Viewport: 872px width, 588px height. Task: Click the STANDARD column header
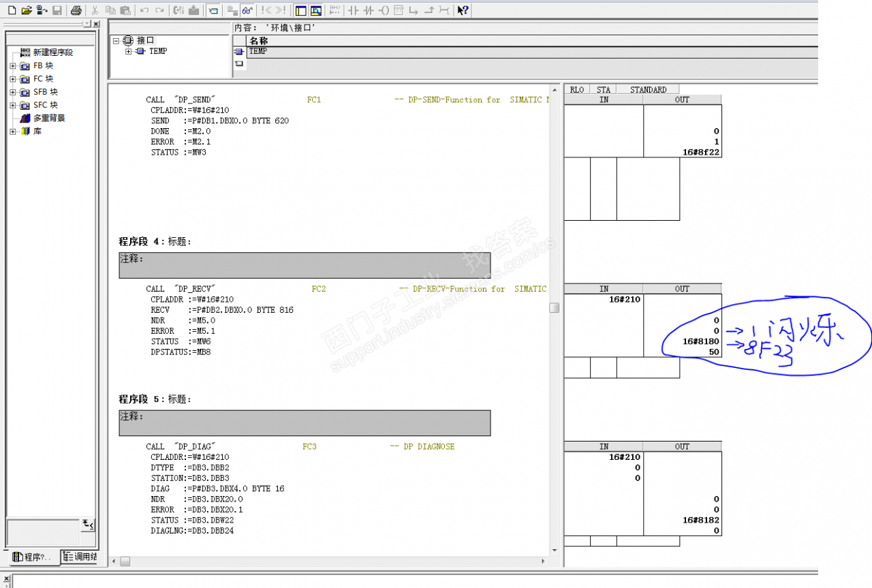point(648,89)
